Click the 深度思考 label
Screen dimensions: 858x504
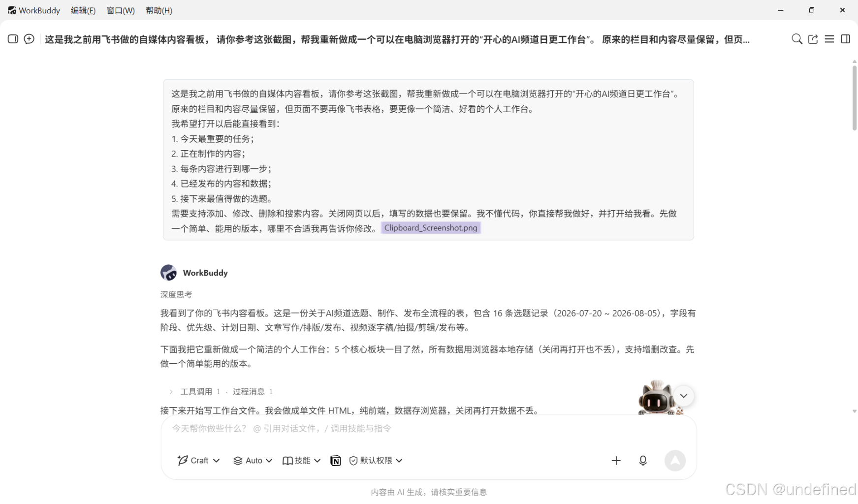[176, 295]
